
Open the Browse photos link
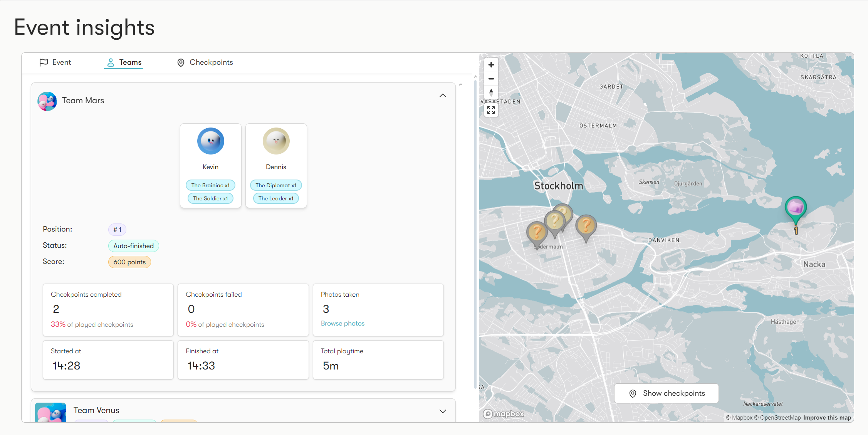[342, 323]
